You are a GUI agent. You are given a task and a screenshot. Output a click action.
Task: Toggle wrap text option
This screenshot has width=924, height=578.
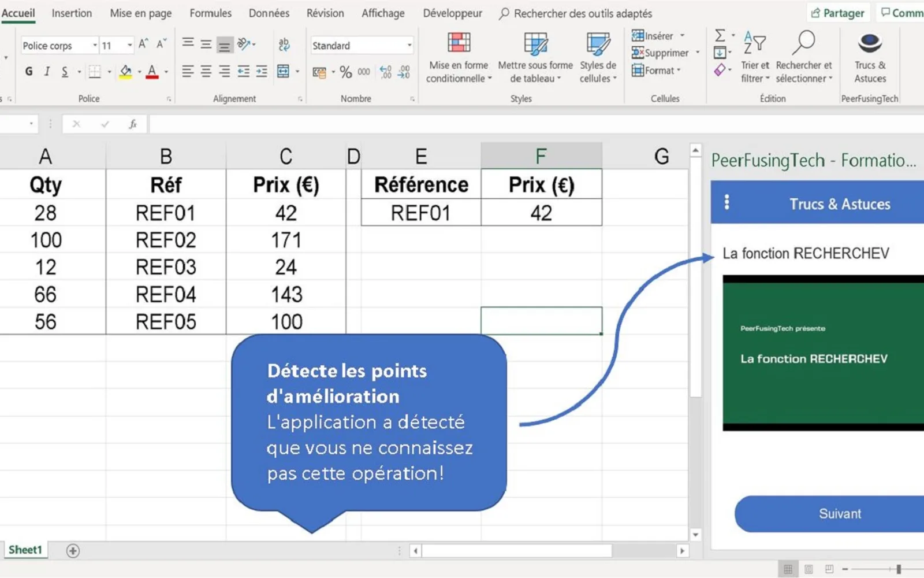pos(284,44)
